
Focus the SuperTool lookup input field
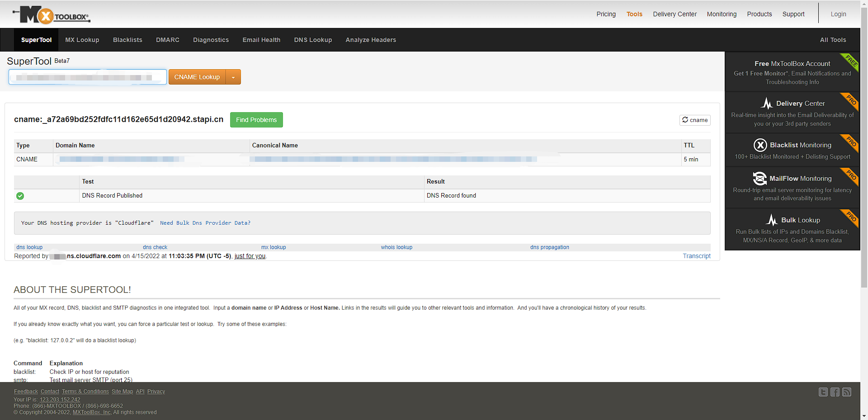point(88,77)
